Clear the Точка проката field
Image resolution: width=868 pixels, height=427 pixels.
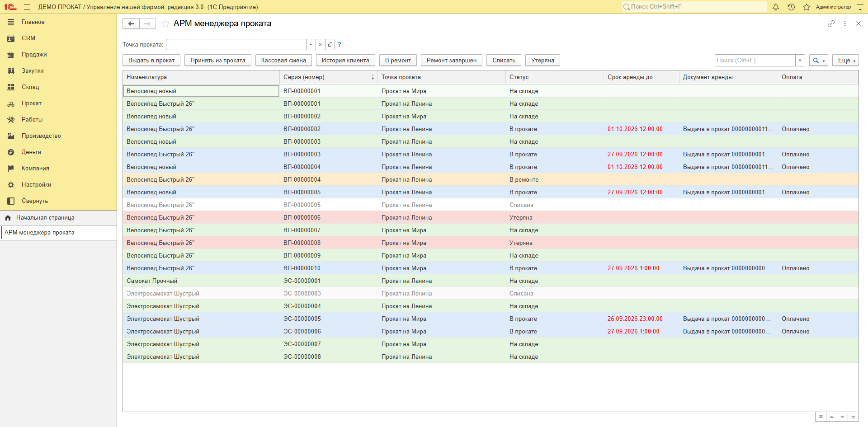click(x=320, y=44)
